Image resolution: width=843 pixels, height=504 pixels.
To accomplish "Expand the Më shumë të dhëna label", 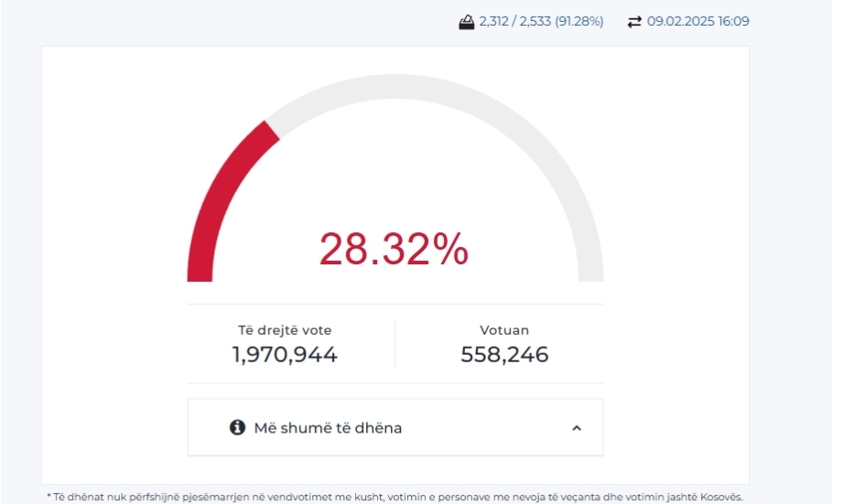I will point(328,427).
